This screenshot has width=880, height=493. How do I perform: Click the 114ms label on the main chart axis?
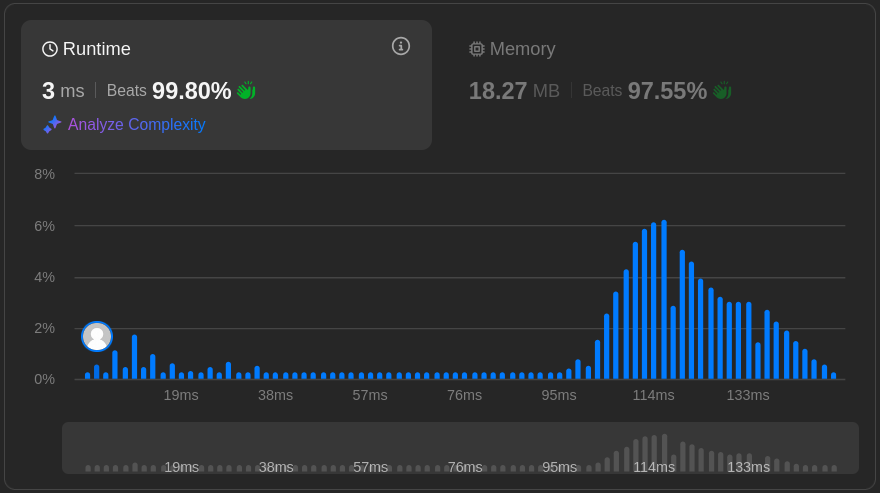tap(653, 395)
